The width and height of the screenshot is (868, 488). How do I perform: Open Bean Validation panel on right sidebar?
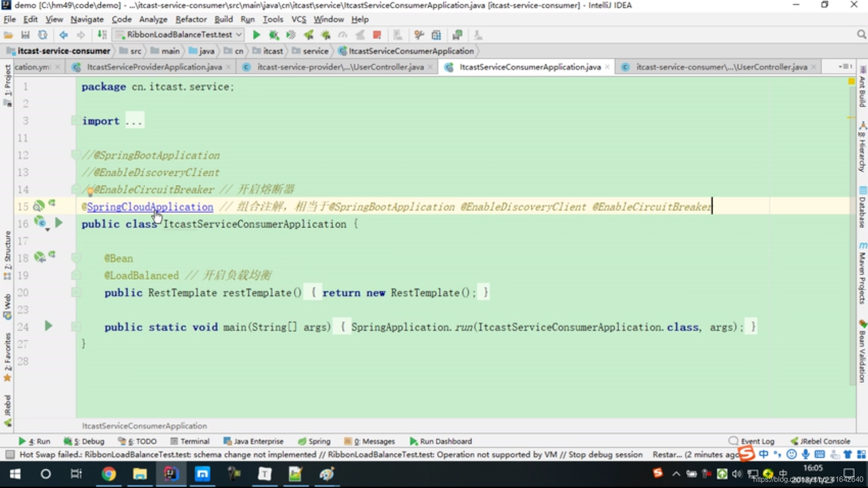[863, 351]
